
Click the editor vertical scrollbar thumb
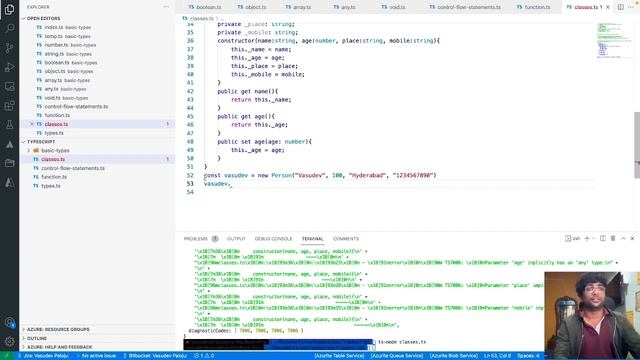point(637,145)
